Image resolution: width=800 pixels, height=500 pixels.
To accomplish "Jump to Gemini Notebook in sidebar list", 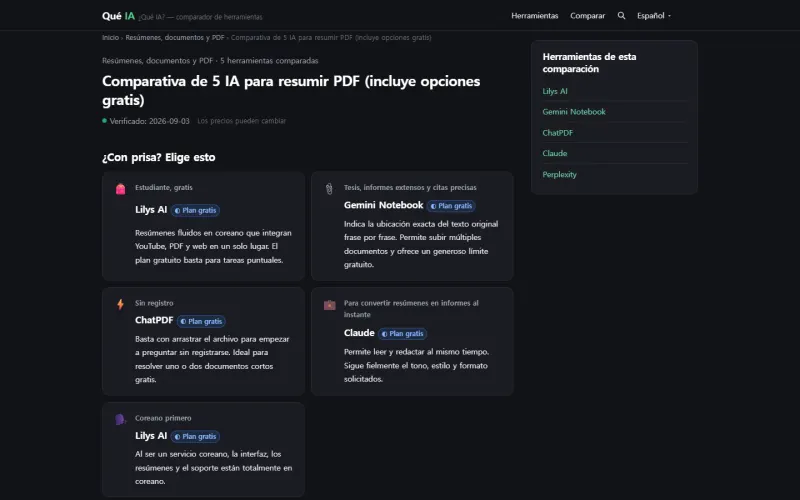I will (x=574, y=112).
